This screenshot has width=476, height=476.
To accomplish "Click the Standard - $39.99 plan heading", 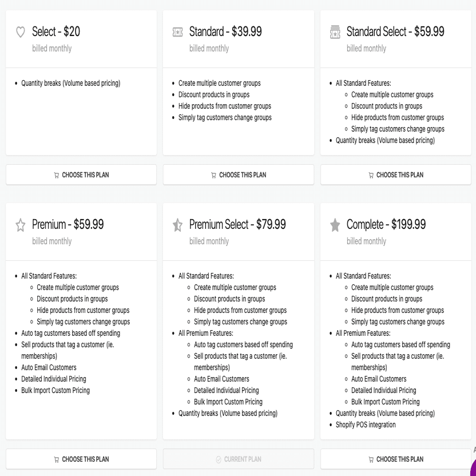I will pos(225,31).
